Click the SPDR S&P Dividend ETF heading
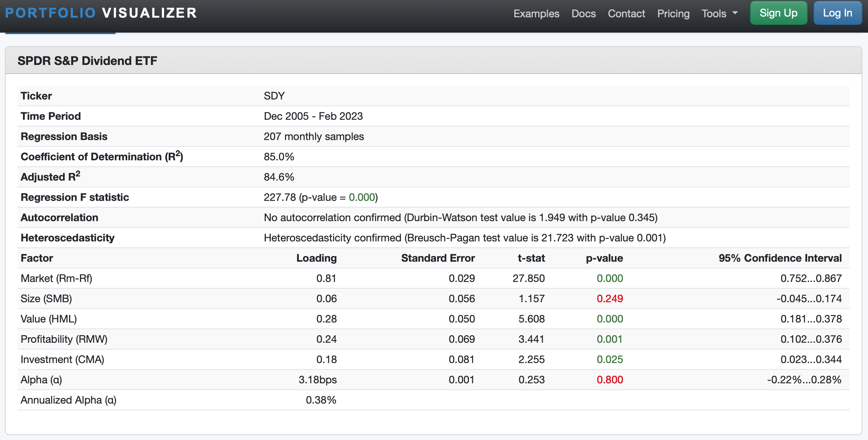The width and height of the screenshot is (868, 440). 87,61
